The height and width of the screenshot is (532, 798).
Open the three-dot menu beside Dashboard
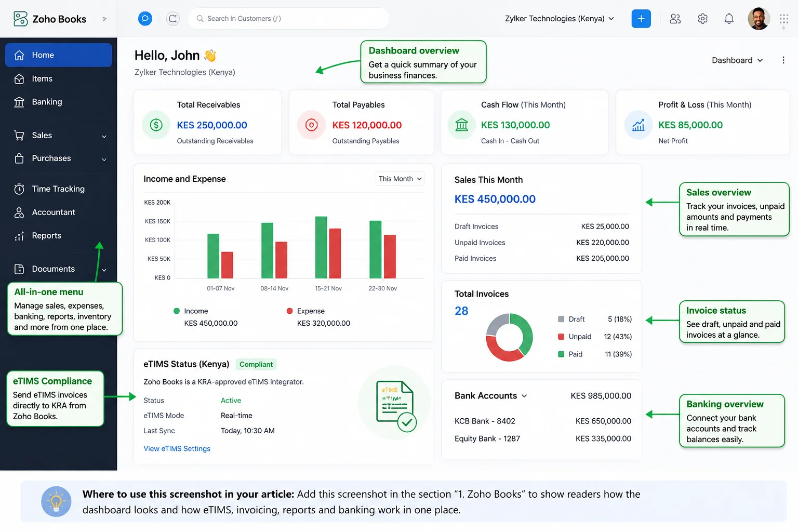coord(783,60)
